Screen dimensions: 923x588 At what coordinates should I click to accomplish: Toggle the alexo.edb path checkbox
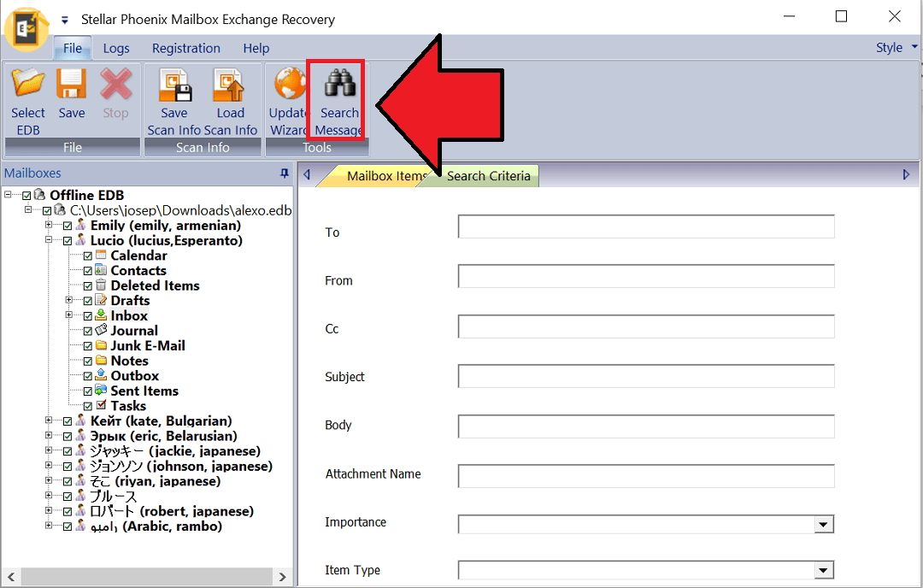click(x=47, y=211)
